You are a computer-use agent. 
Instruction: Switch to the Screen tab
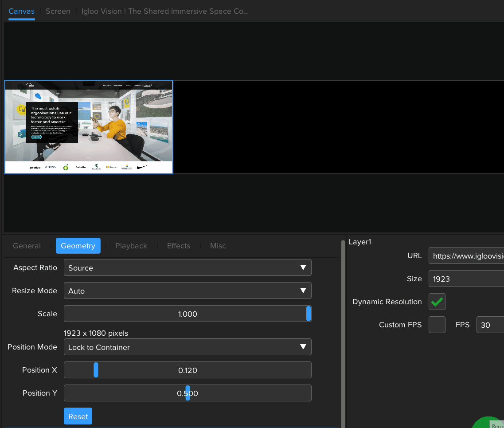coord(58,11)
